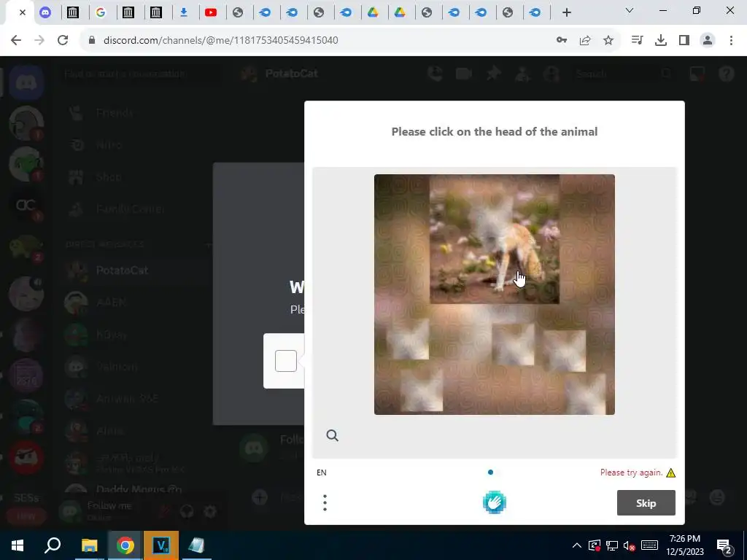The width and height of the screenshot is (747, 560).
Task: Open a new browser tab
Action: 566,12
